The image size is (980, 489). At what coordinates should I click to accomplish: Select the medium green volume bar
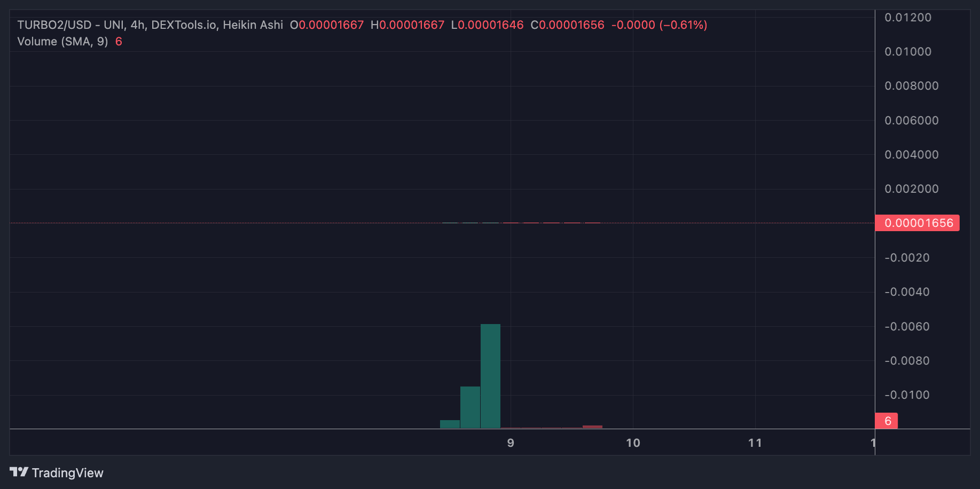tap(470, 407)
